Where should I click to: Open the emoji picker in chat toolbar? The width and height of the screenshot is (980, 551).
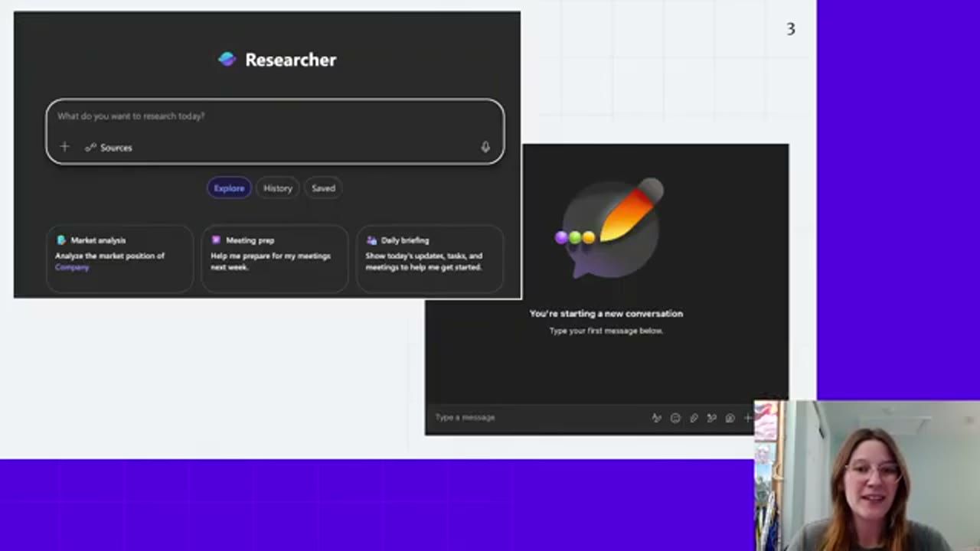click(x=675, y=418)
